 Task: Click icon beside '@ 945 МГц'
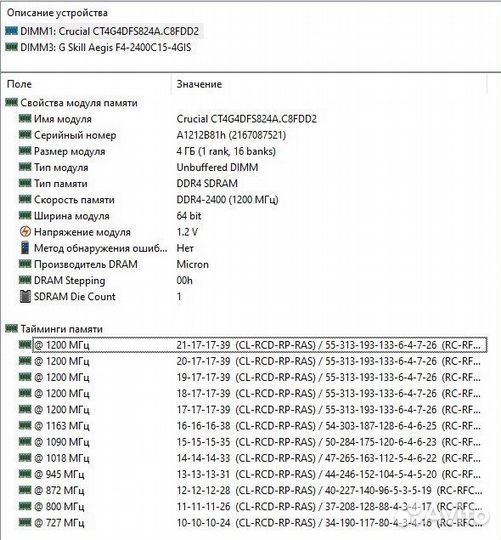coord(25,474)
